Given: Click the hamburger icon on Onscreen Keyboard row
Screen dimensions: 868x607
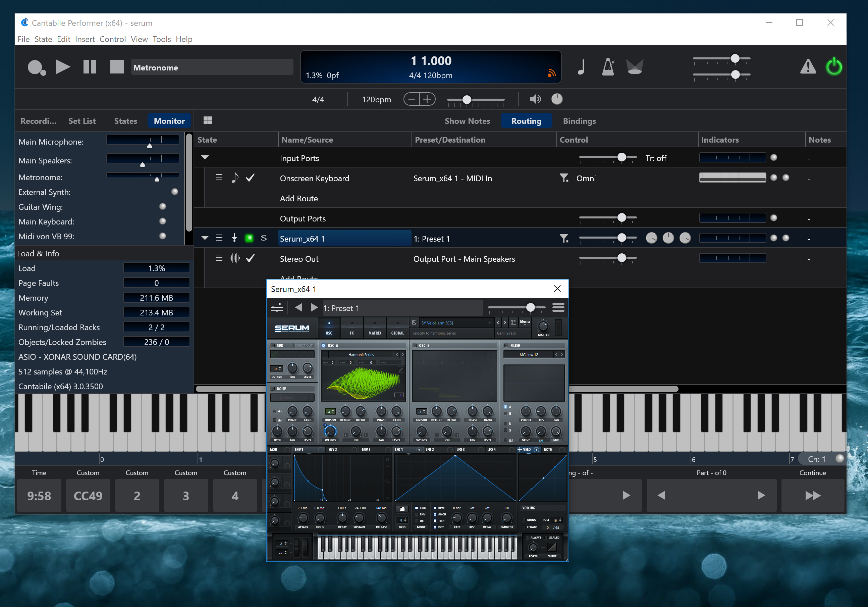Looking at the screenshot, I should 219,178.
